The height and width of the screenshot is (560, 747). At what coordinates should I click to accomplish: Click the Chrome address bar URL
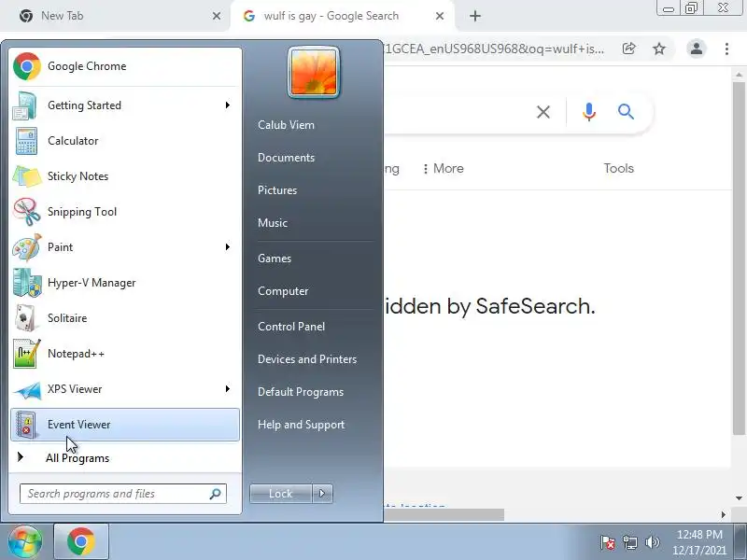pos(496,49)
